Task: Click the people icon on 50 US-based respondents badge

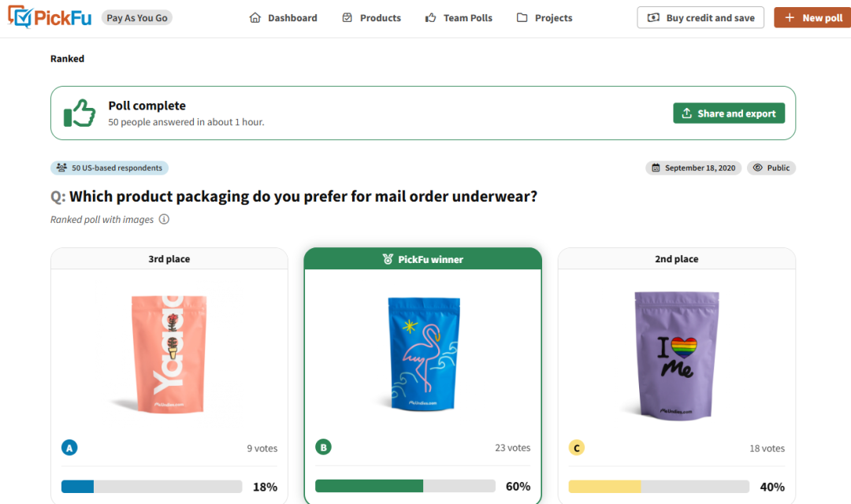Action: 61,168
